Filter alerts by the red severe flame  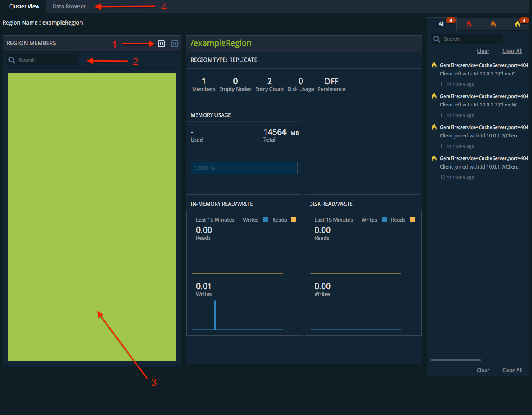[x=469, y=24]
